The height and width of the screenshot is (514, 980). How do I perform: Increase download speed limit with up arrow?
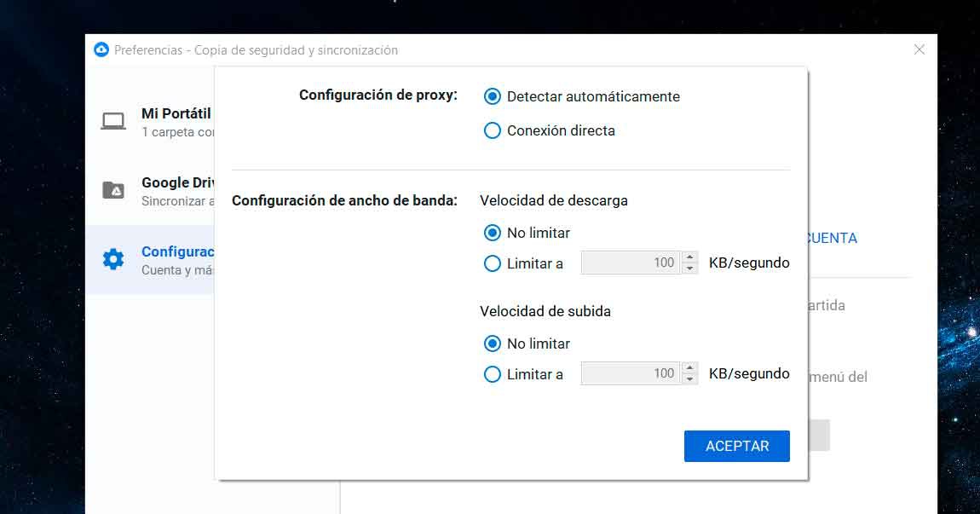point(690,257)
